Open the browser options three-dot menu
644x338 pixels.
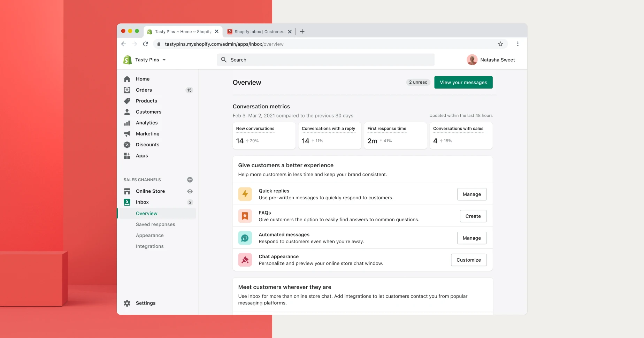point(518,44)
